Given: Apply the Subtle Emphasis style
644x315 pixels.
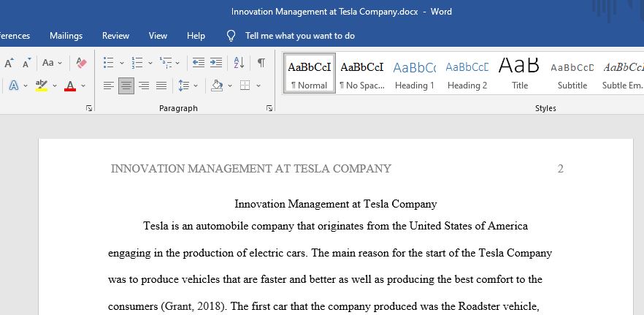Looking at the screenshot, I should point(622,73).
